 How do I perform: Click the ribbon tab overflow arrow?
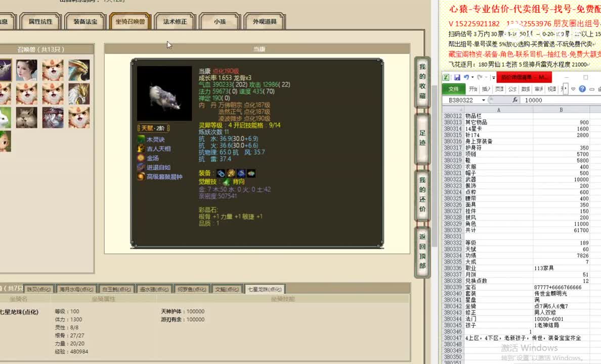pos(565,89)
